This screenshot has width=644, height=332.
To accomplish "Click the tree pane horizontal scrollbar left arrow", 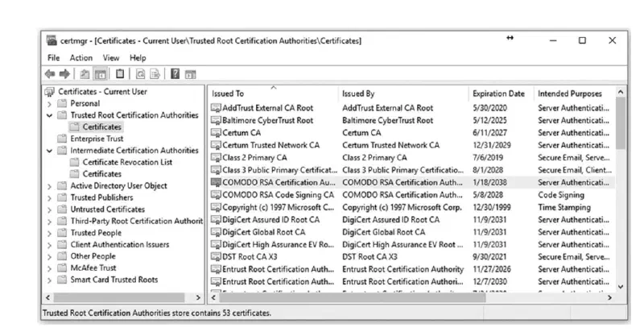I will pyautogui.click(x=48, y=297).
